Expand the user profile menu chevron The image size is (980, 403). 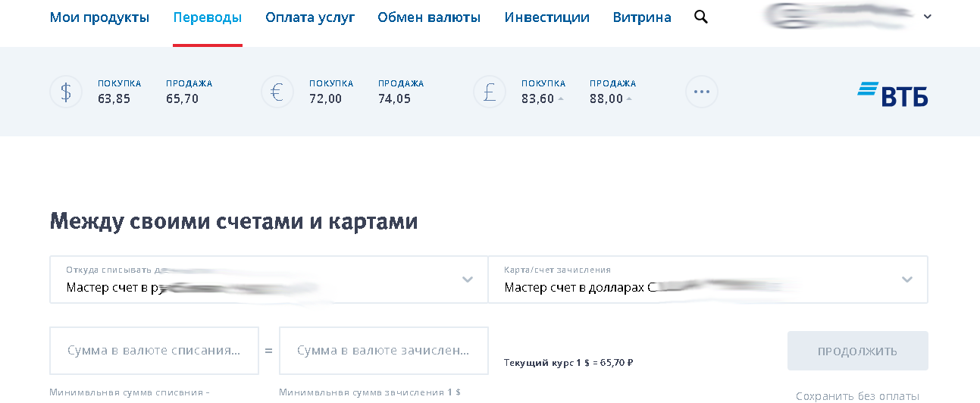click(x=928, y=17)
